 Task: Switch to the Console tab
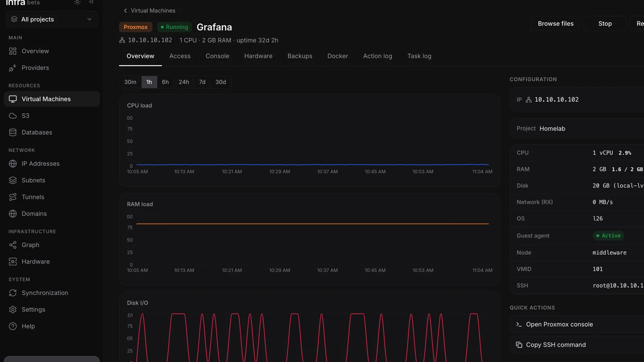coord(217,56)
